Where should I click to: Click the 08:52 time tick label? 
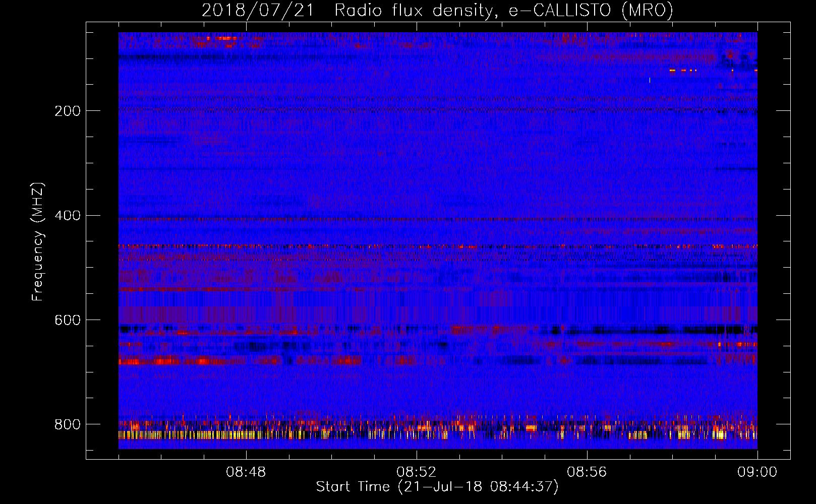[417, 472]
